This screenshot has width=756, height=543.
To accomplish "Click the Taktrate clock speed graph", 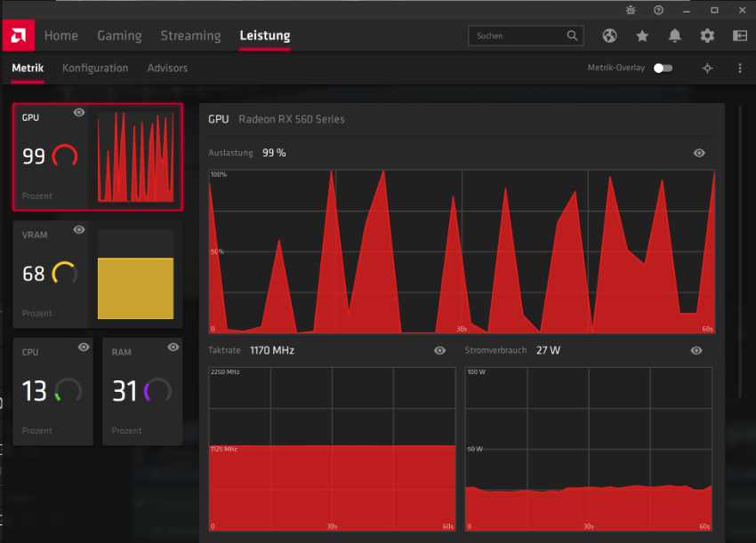I will (x=332, y=449).
